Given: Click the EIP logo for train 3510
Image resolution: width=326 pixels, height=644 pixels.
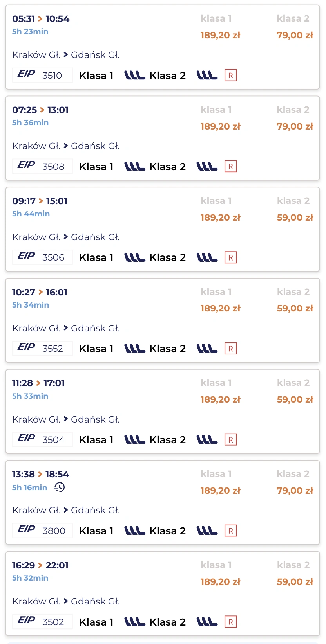Looking at the screenshot, I should pos(26,74).
